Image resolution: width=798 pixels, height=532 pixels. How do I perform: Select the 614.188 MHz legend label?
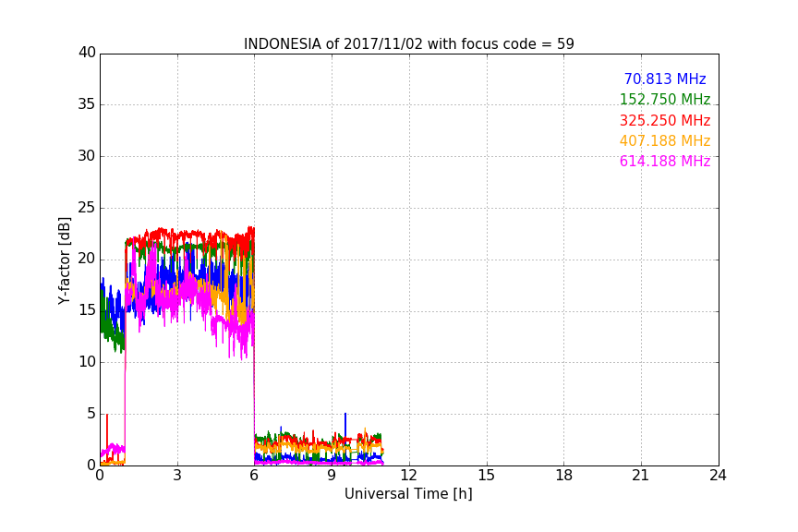665,161
